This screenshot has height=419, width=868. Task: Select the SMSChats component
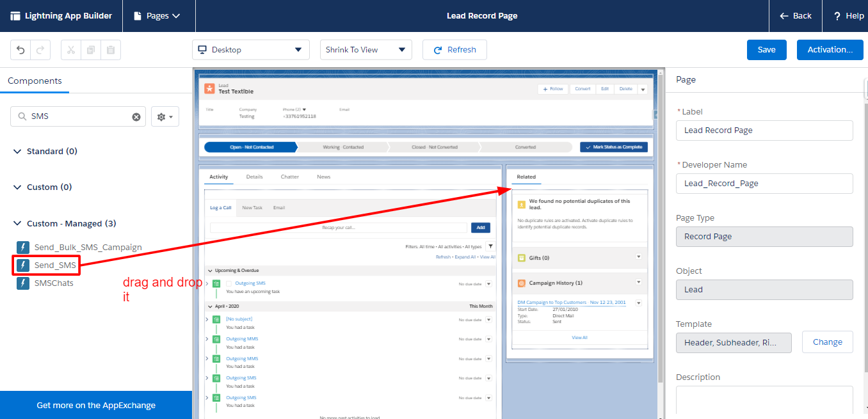pos(54,283)
